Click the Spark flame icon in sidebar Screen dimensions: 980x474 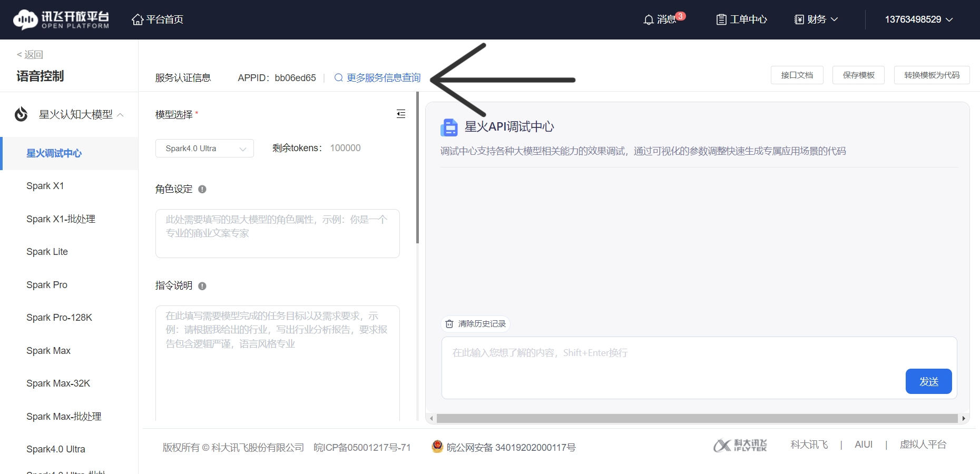pos(21,114)
